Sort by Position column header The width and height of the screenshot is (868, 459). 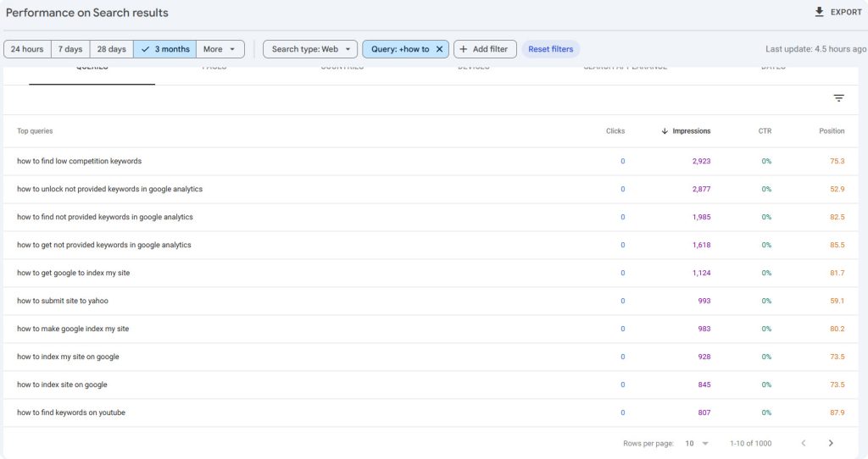tap(832, 131)
